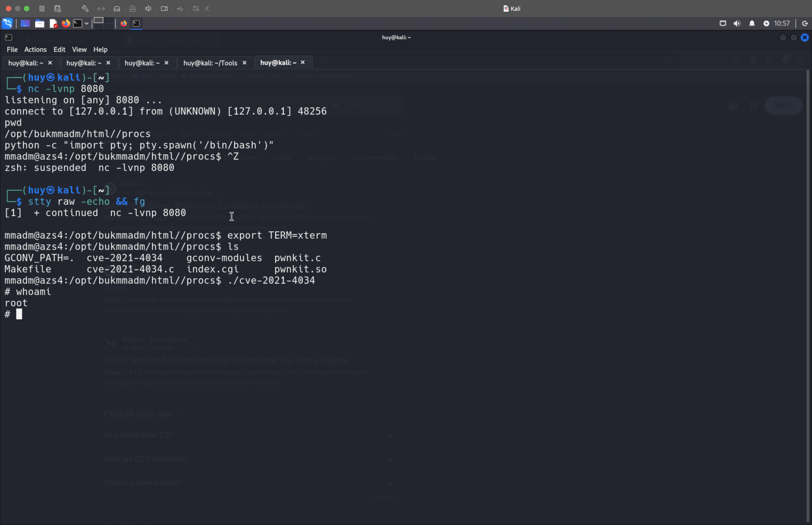Switch to the huy@kali: ~/Tools tab

click(210, 63)
